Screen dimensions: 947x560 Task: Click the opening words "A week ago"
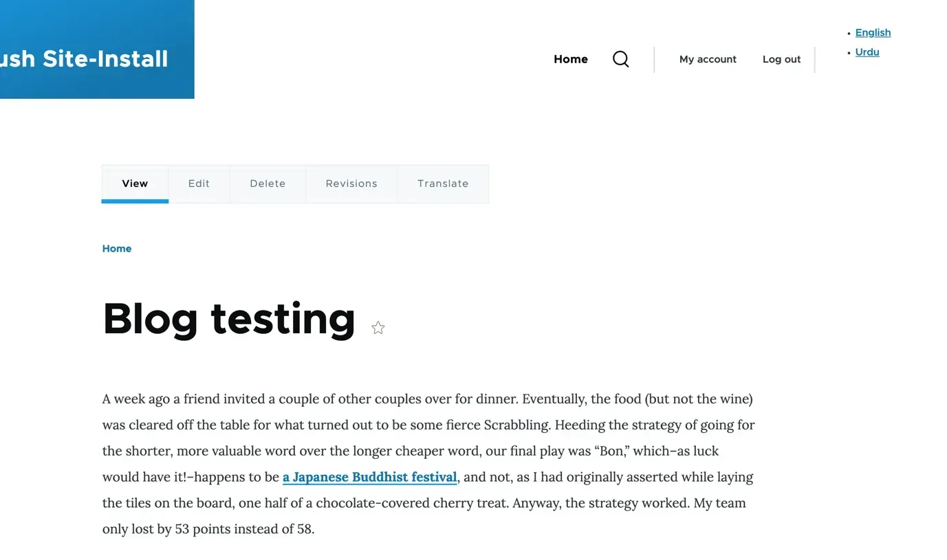(x=136, y=399)
